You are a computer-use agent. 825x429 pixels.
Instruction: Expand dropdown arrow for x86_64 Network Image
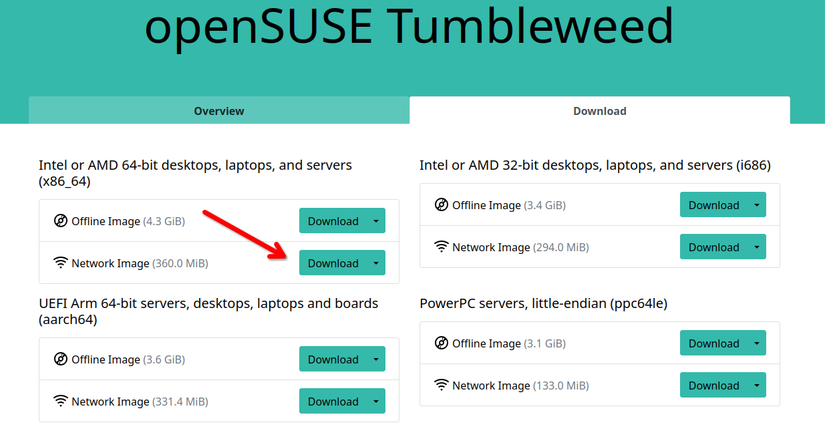click(x=376, y=263)
